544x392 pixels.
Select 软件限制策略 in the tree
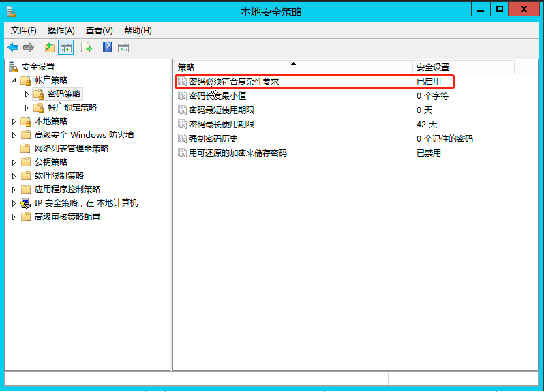pos(59,176)
